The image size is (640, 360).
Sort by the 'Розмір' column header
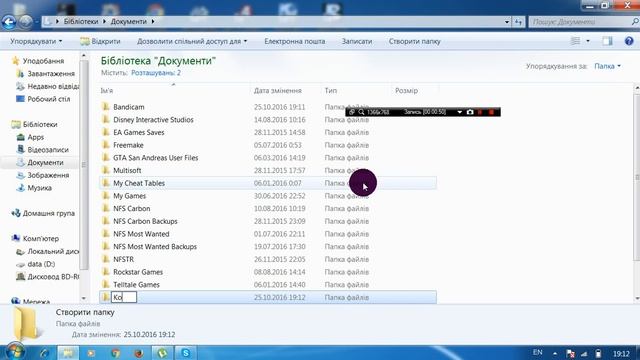coord(406,91)
